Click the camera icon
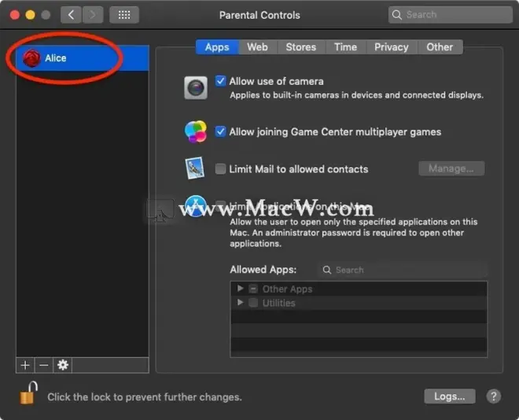The height and width of the screenshot is (420, 519). pyautogui.click(x=196, y=88)
